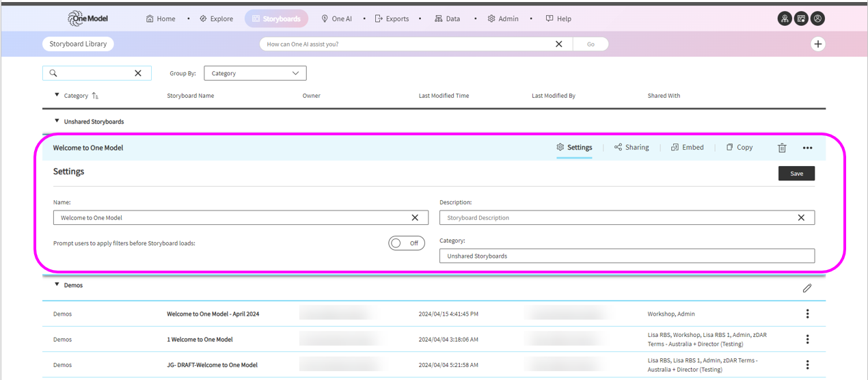
Task: Open 1 Welcome to One Model storyboard
Action: click(200, 340)
